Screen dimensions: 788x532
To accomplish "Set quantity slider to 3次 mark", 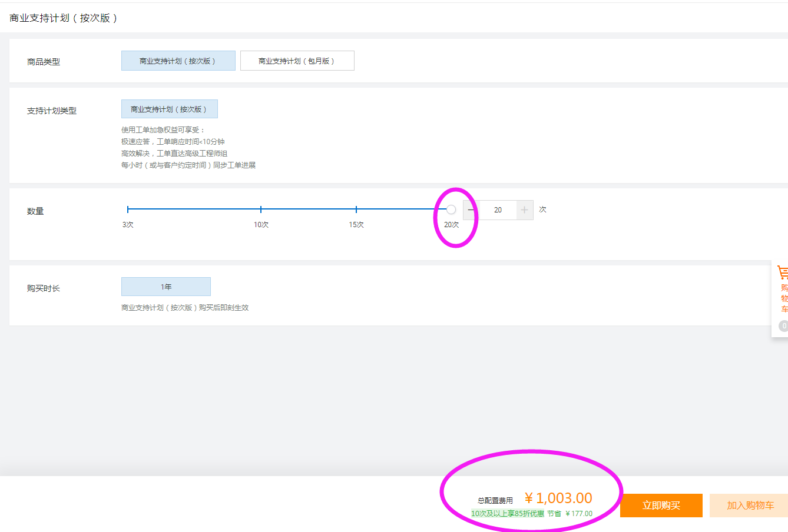I will pos(128,210).
